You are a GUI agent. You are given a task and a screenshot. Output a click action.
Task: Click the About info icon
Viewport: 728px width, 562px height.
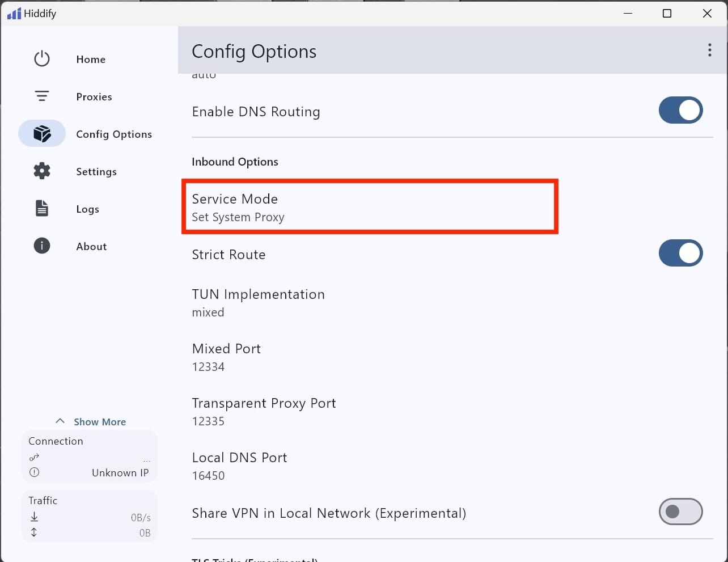(42, 246)
